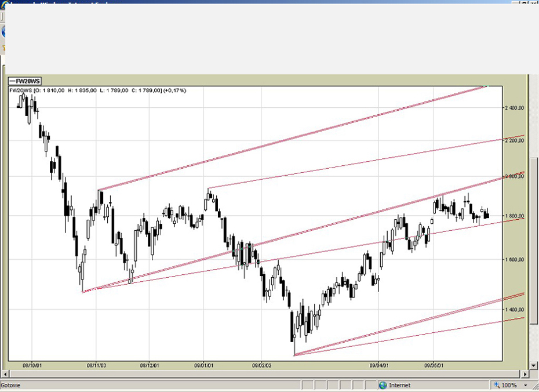
Task: Click the Internet zone globe icon
Action: (x=383, y=385)
